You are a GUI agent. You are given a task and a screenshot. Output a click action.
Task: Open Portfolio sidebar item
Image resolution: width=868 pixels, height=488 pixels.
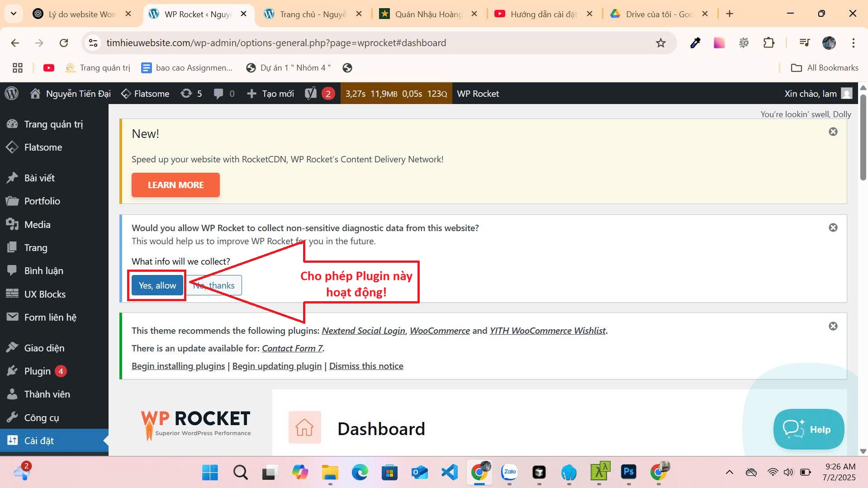(54, 201)
